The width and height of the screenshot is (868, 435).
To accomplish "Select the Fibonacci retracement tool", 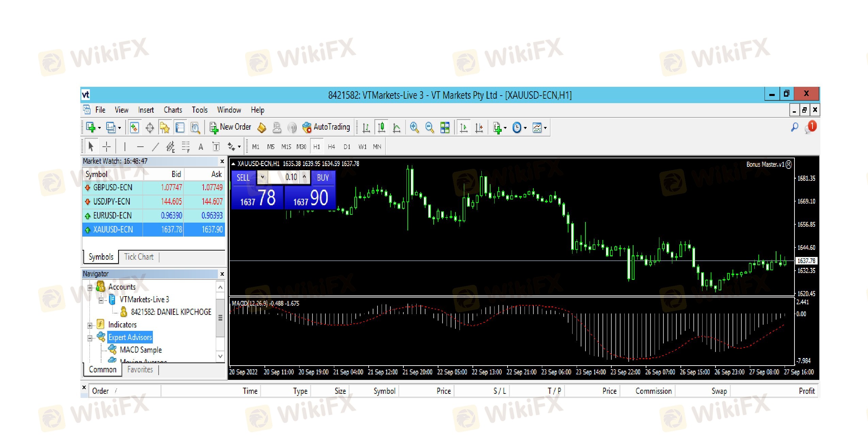I will click(x=186, y=147).
